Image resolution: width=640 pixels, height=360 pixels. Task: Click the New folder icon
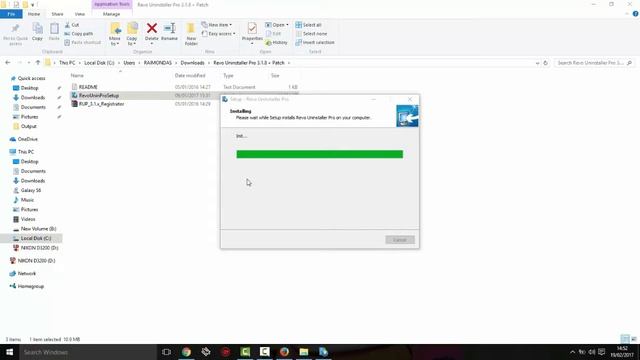[191, 29]
